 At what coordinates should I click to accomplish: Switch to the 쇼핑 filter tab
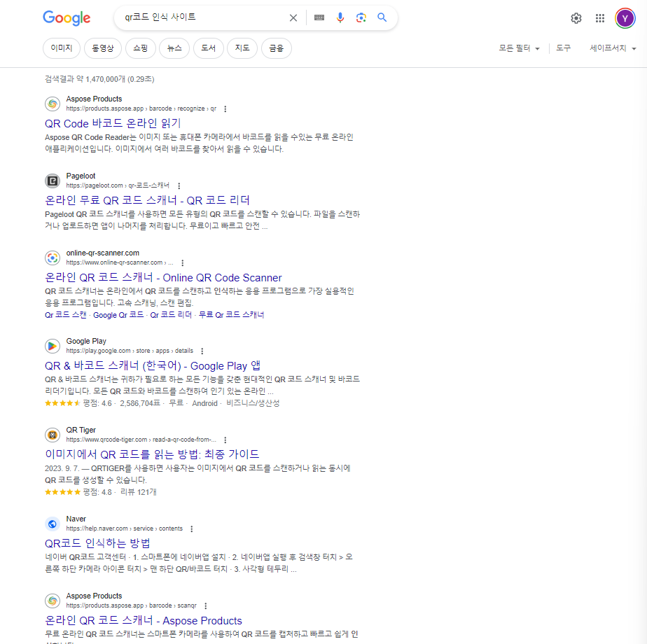click(140, 48)
